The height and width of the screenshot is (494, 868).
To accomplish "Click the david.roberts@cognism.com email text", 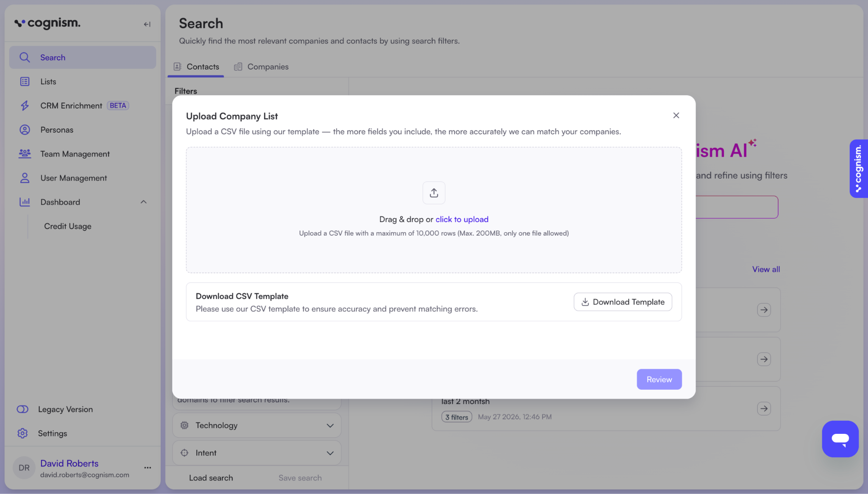I will point(85,475).
